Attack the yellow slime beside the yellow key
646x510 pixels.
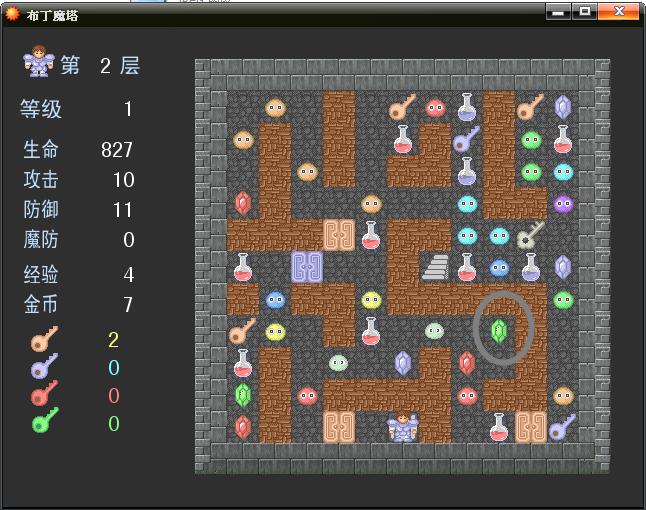275,332
